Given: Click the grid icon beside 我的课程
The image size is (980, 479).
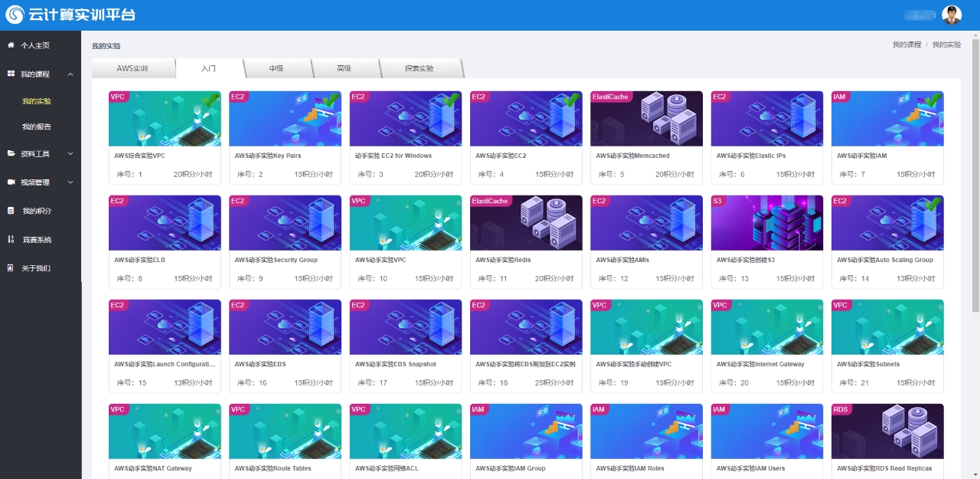Looking at the screenshot, I should pos(11,74).
